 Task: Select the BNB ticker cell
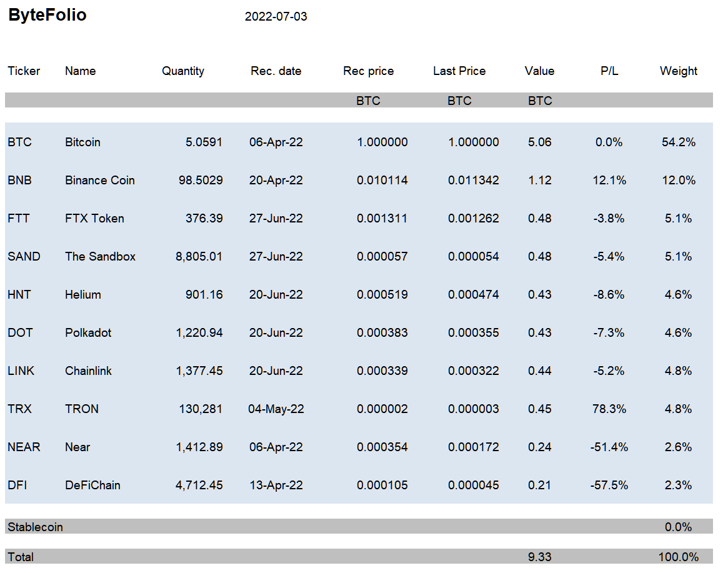19,180
